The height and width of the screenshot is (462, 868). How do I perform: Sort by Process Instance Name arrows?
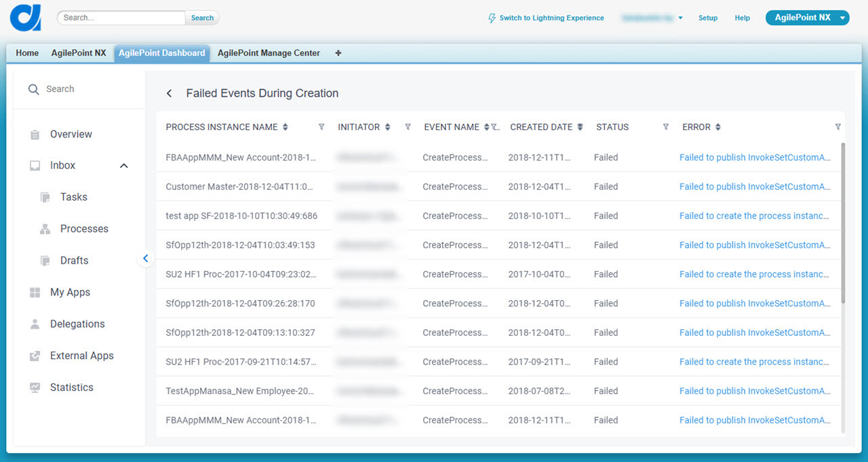[285, 127]
